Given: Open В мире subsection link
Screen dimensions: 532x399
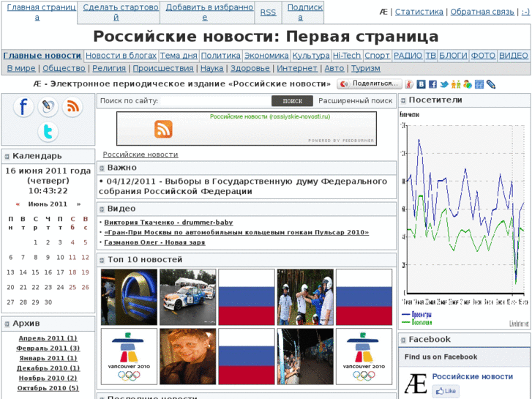Looking at the screenshot, I should tap(21, 68).
